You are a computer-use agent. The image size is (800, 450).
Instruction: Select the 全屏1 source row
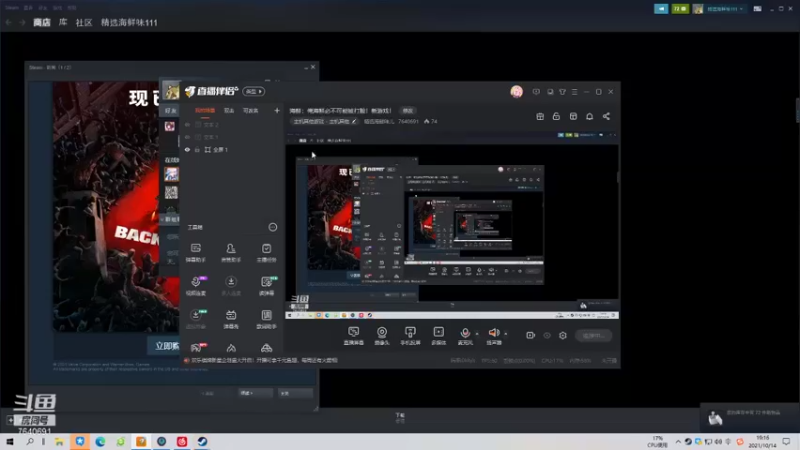point(232,150)
